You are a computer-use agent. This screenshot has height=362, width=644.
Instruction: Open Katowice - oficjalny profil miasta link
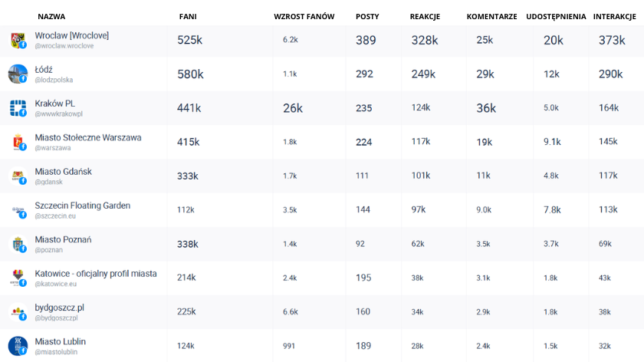pos(95,273)
